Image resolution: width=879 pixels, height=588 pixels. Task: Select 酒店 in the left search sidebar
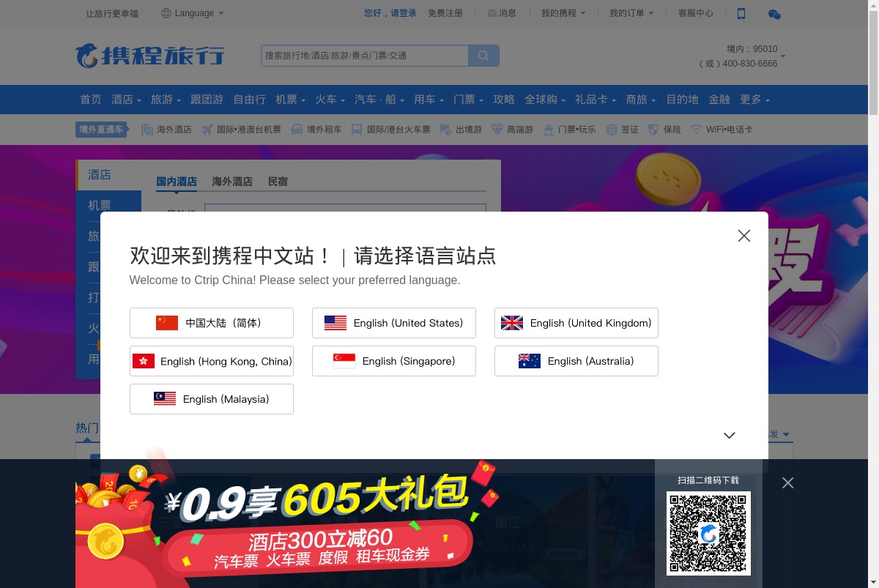108,175
